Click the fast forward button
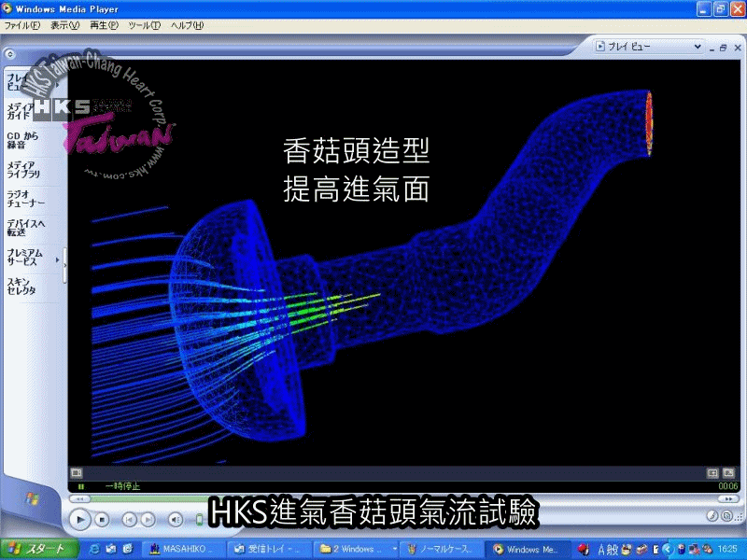747x560 pixels. point(728,498)
